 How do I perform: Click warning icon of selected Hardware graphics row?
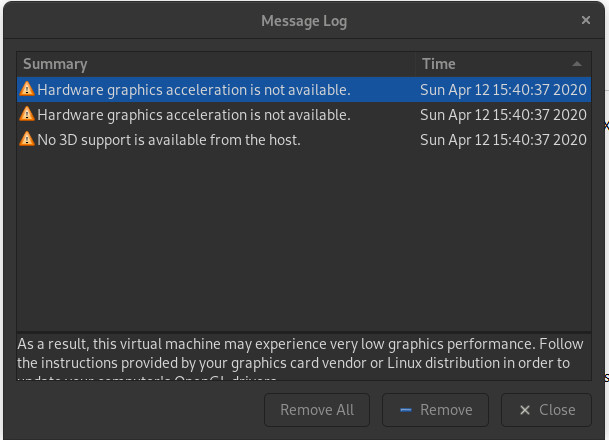point(27,89)
